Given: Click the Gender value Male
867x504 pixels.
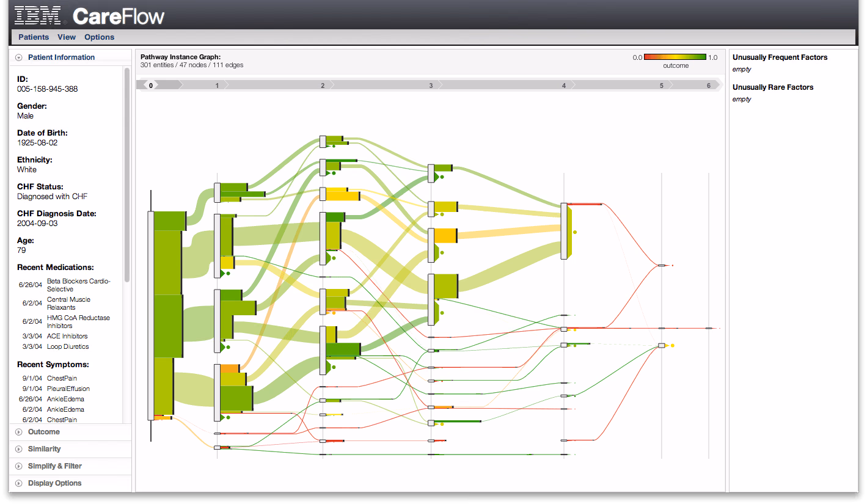Looking at the screenshot, I should pos(26,116).
